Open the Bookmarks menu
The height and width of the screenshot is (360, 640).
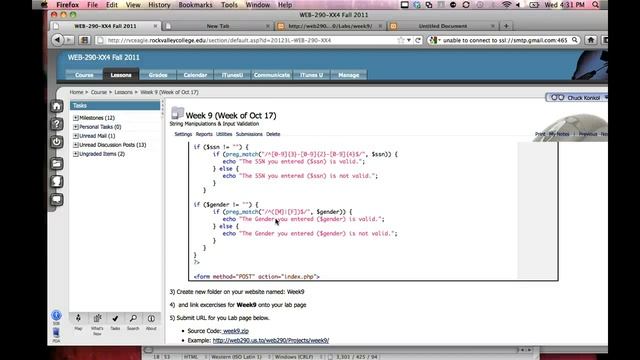tap(195, 5)
